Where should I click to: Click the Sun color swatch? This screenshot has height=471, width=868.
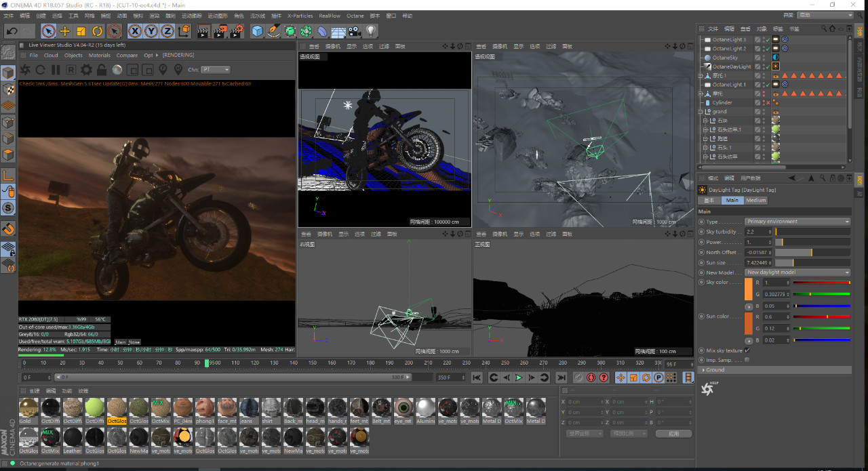coord(749,323)
